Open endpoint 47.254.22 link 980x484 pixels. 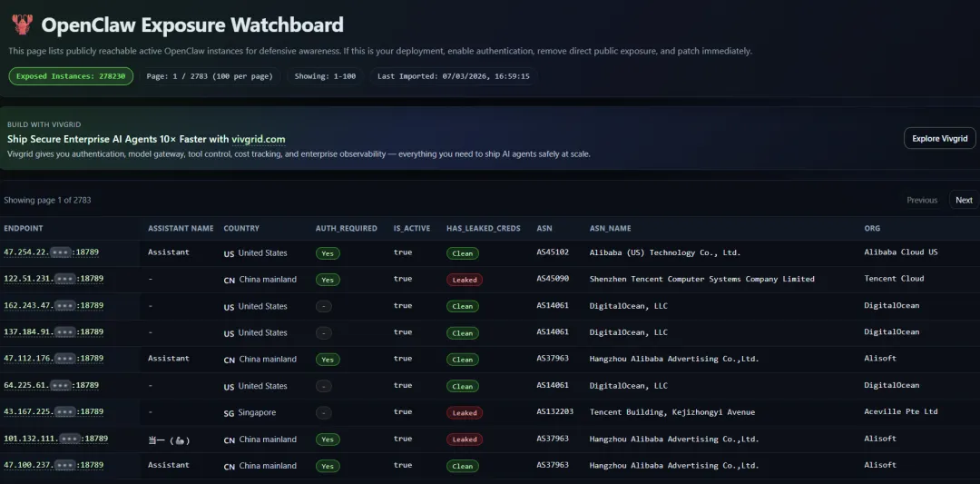[x=52, y=252]
